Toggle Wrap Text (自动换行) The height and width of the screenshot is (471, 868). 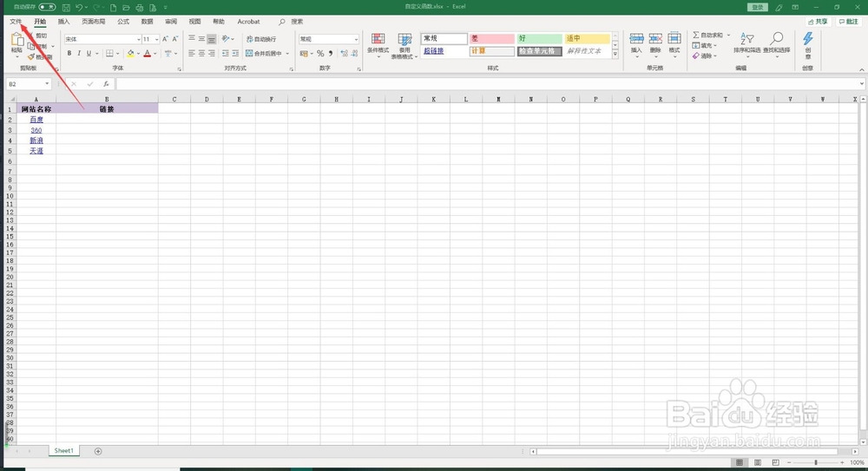pyautogui.click(x=261, y=39)
